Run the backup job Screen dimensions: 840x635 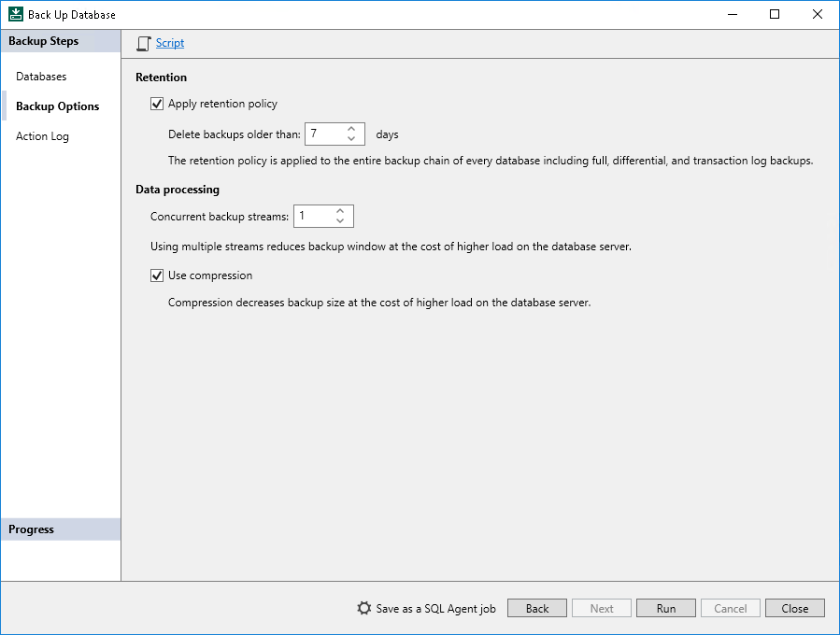665,608
